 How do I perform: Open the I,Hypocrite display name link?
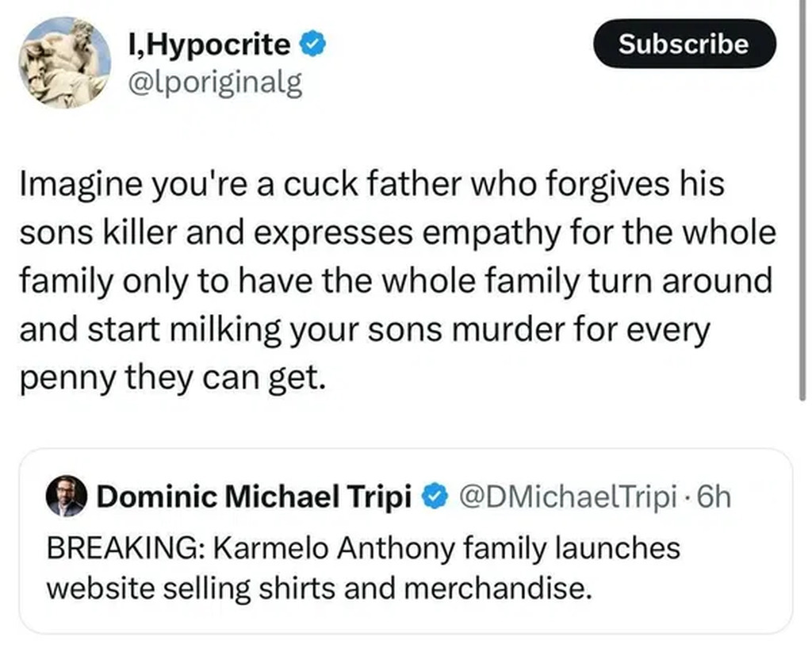point(209,45)
